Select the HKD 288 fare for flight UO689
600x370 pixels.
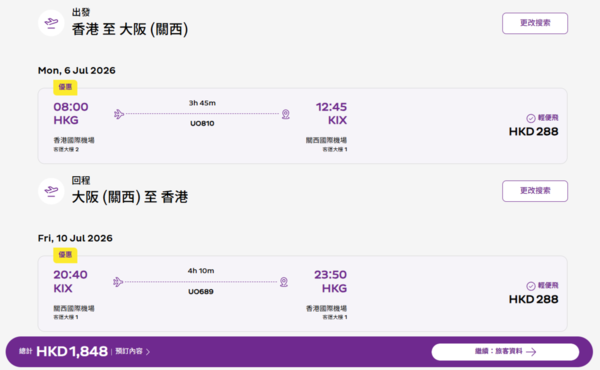(x=533, y=299)
